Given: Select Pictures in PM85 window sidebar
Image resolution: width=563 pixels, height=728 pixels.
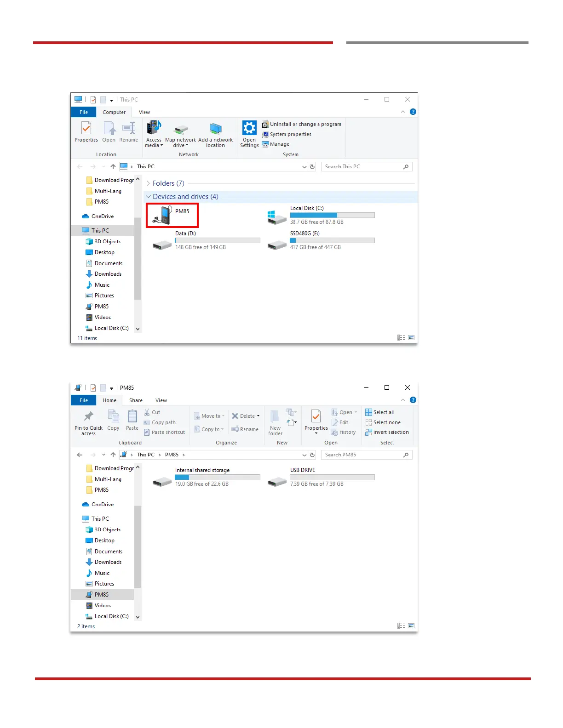Looking at the screenshot, I should pos(100,584).
